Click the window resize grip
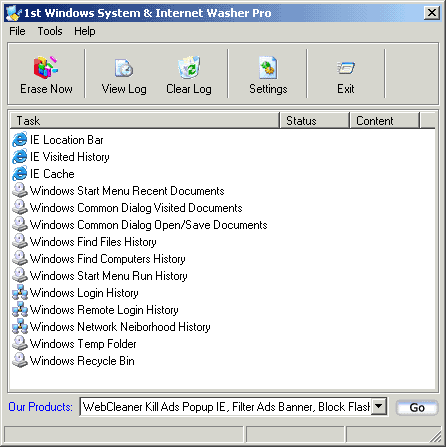Image resolution: width=446 pixels, height=447 pixels. 435,436
